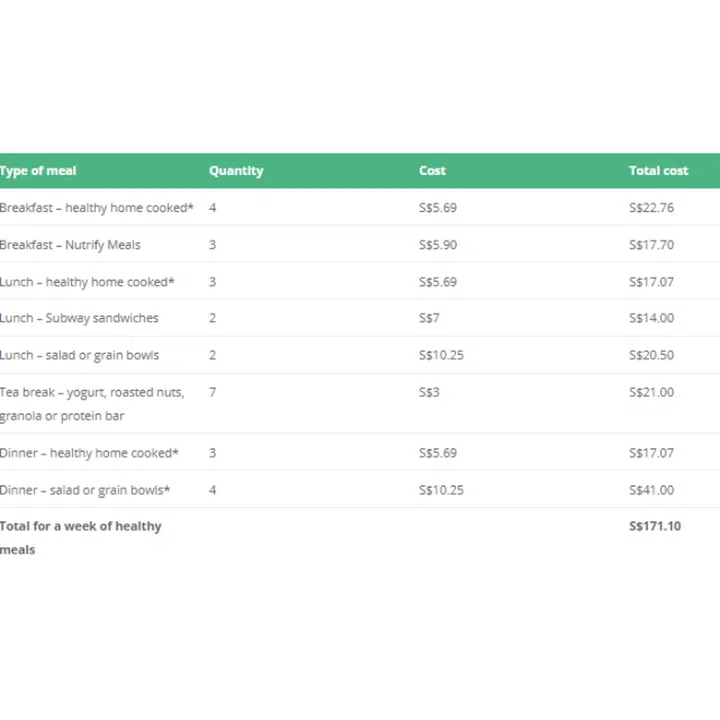Select 'Lunch – healthy home cooked*' cell
720x720 pixels.
pyautogui.click(x=87, y=282)
